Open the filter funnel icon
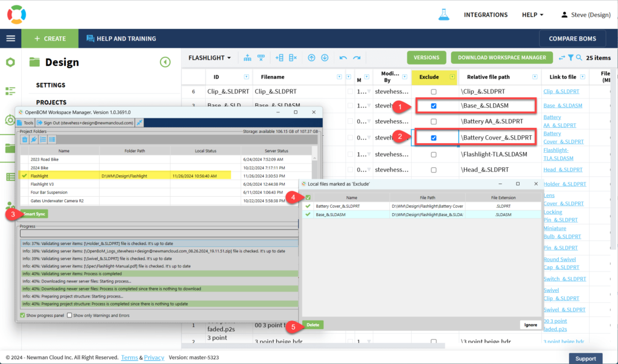Viewport: 618px width, 364px height. tap(571, 58)
